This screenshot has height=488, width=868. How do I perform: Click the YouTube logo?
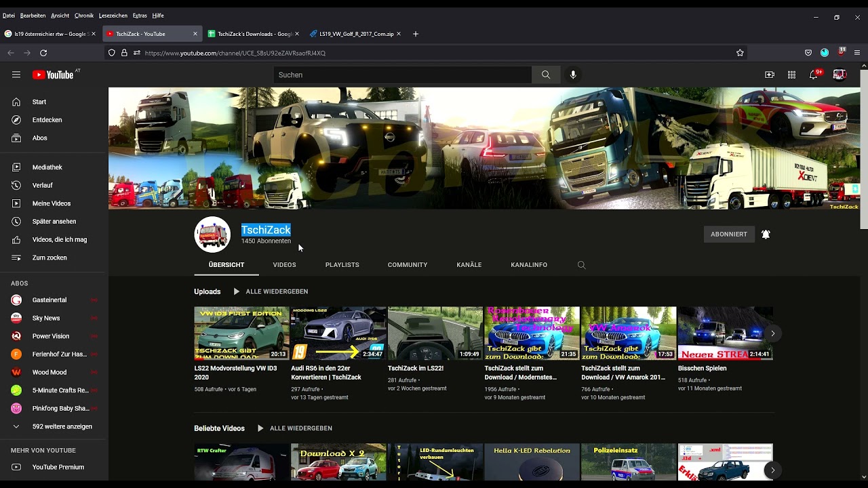[53, 75]
